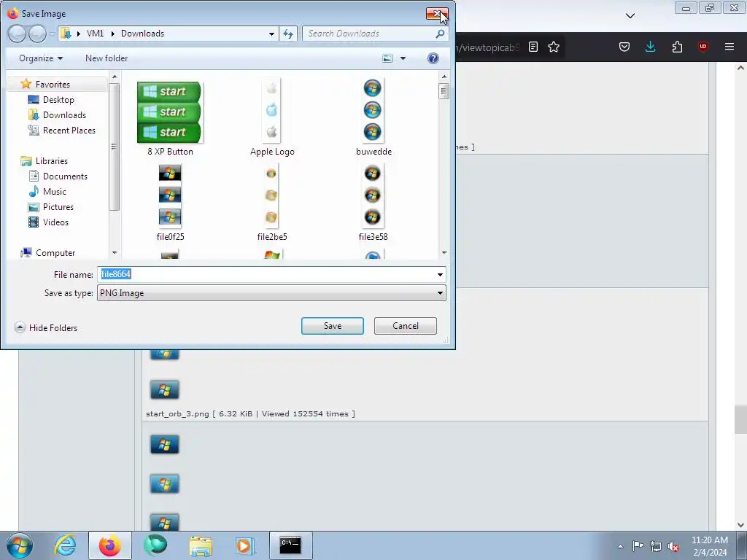Click navigation pane scroll down arrow
The height and width of the screenshot is (560, 747).
click(115, 253)
